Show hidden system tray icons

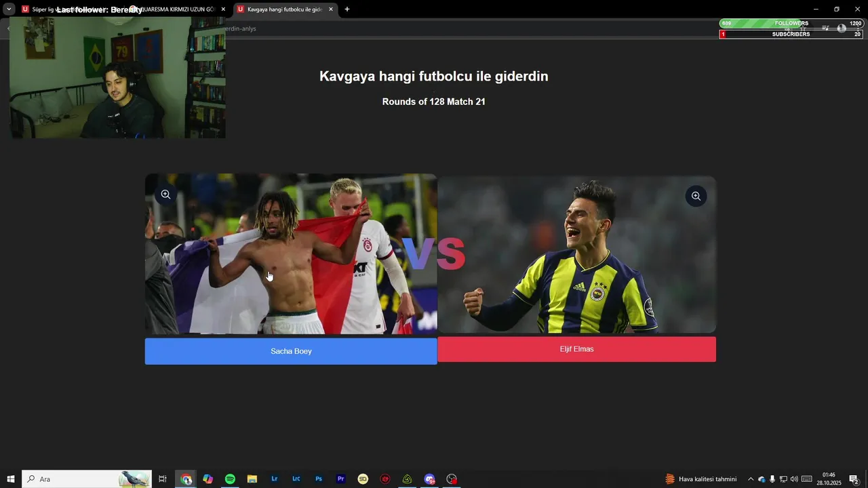pyautogui.click(x=751, y=479)
